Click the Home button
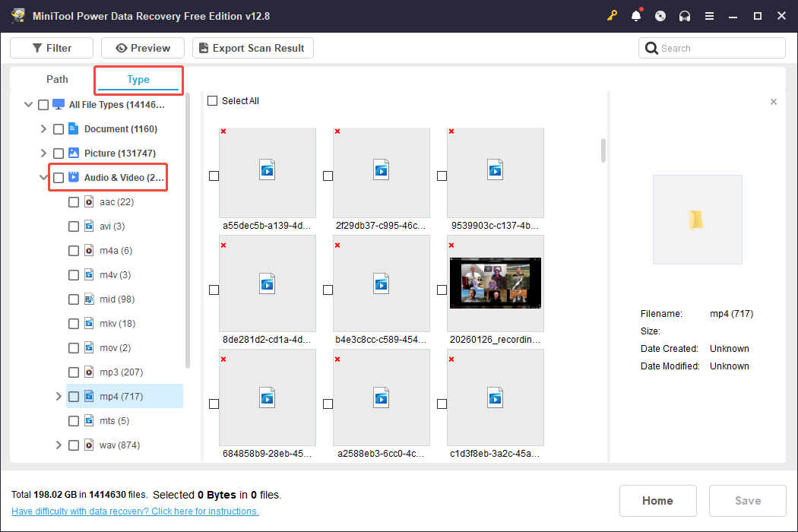798x532 pixels. pyautogui.click(x=657, y=500)
